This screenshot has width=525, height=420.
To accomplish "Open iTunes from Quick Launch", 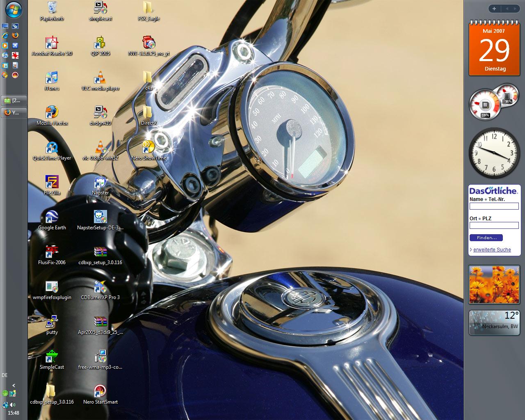I will (x=5, y=55).
